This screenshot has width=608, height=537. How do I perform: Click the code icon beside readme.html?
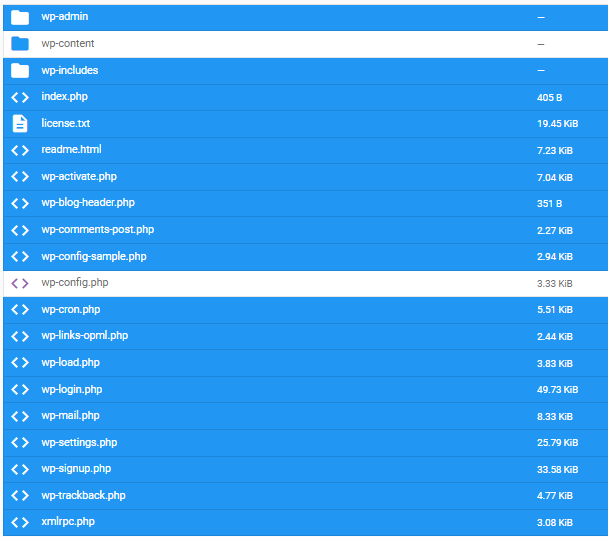pyautogui.click(x=20, y=150)
